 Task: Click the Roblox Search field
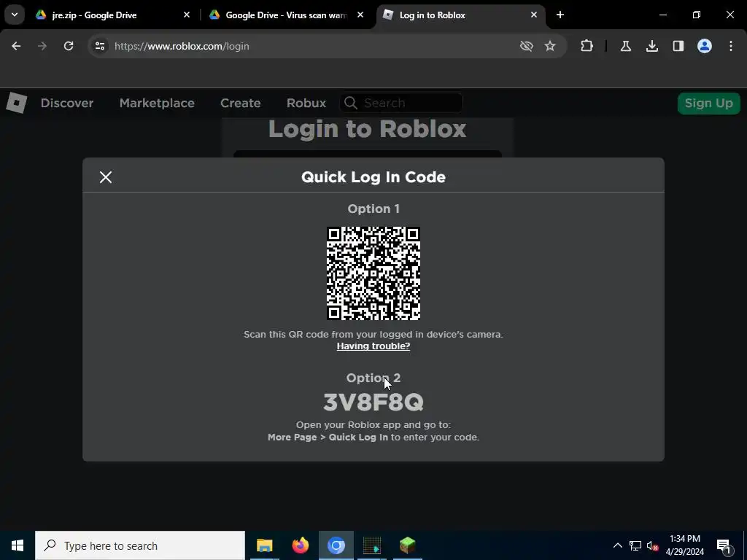click(x=401, y=103)
